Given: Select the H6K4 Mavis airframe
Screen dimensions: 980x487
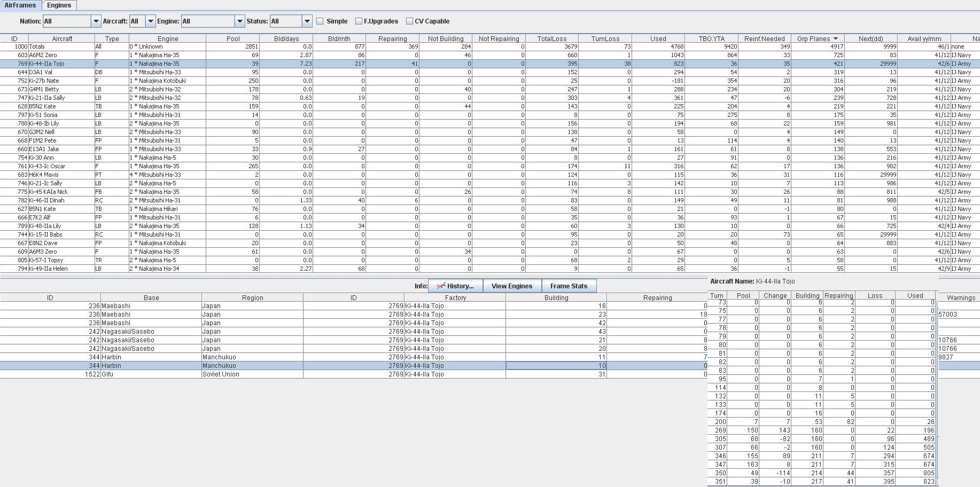Looking at the screenshot, I should click(x=490, y=175).
